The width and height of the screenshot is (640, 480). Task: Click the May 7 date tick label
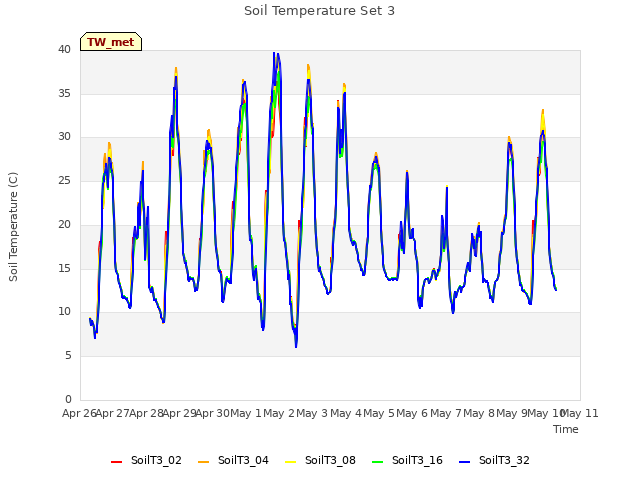(446, 413)
